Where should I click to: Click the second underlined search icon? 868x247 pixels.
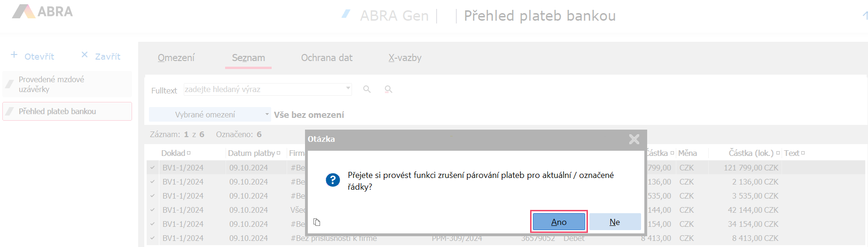coord(388,89)
